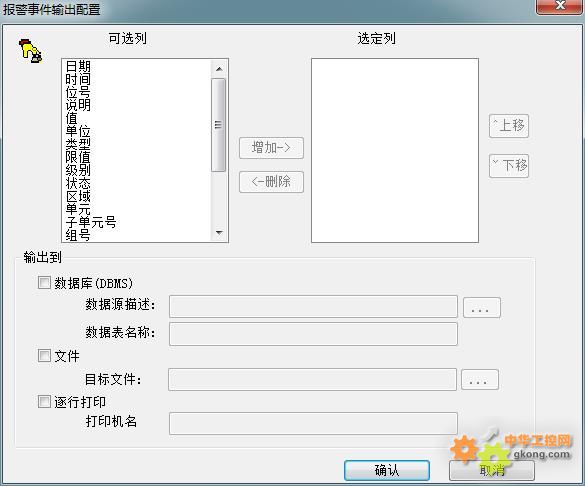Enable the 数据库(DBMS) checkbox
Screen dimensions: 585x486
[x=44, y=282]
